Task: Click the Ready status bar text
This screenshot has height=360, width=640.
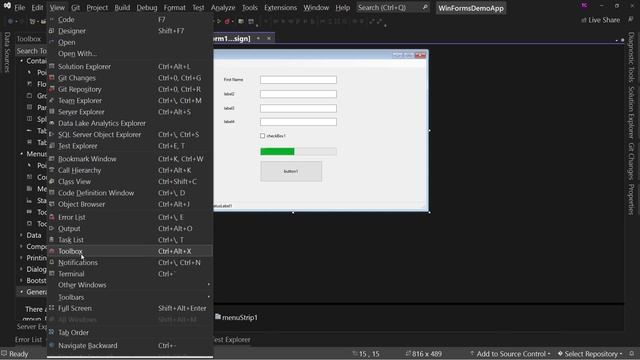Action: coord(18,354)
